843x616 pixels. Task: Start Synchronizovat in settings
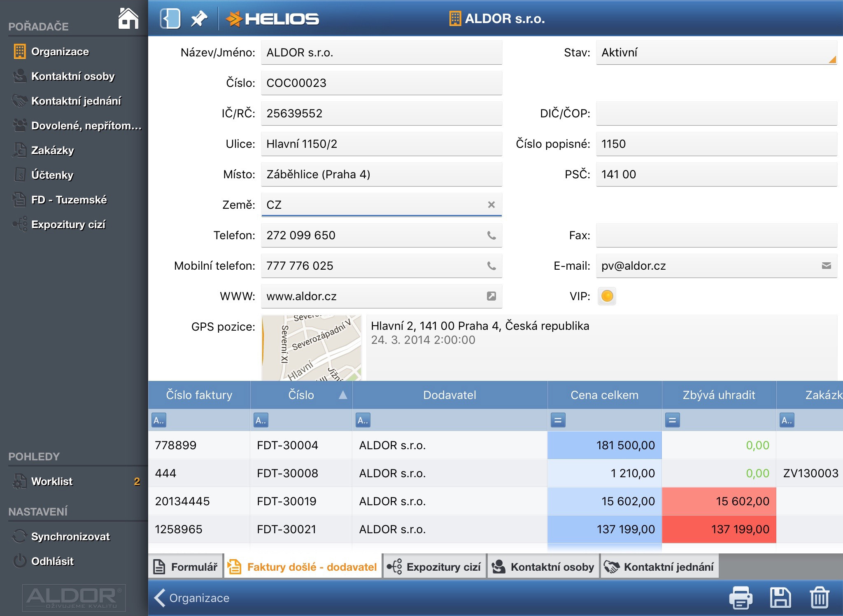point(74,537)
